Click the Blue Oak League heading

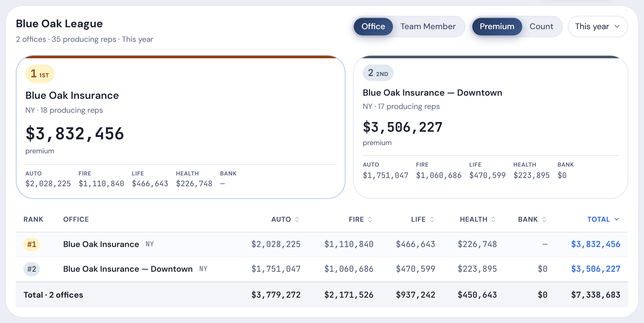click(59, 24)
